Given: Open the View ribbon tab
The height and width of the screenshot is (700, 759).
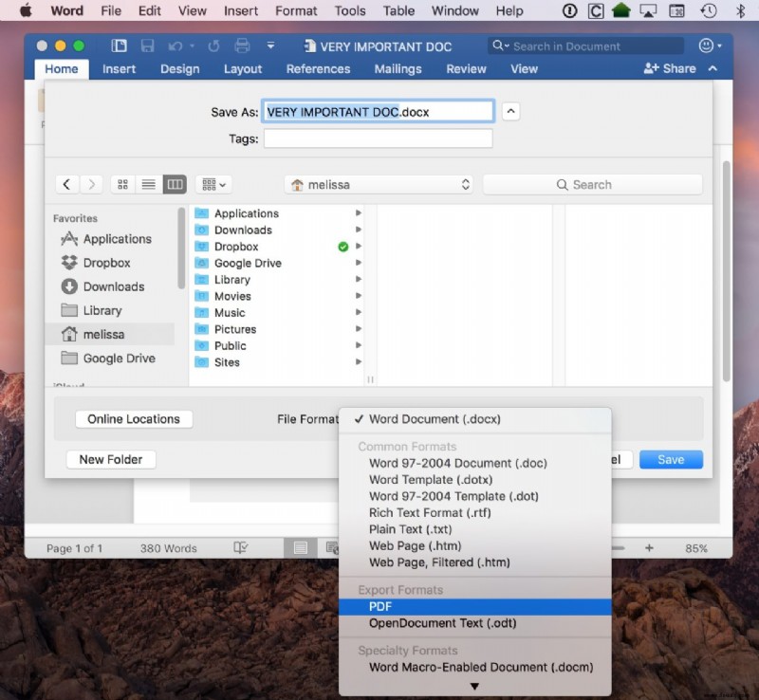Looking at the screenshot, I should (525, 68).
